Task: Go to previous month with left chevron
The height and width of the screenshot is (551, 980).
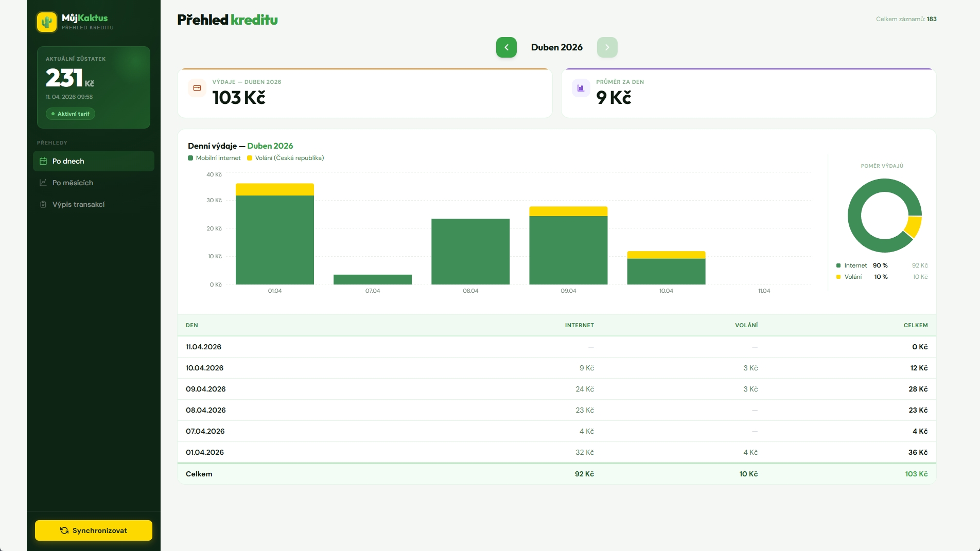Action: pyautogui.click(x=506, y=47)
